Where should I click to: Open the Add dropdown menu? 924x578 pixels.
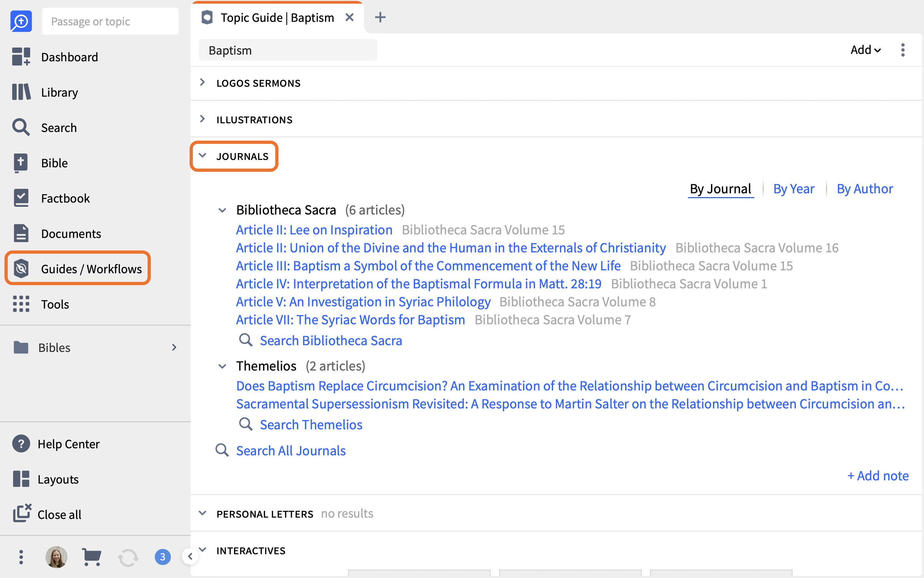pyautogui.click(x=866, y=50)
